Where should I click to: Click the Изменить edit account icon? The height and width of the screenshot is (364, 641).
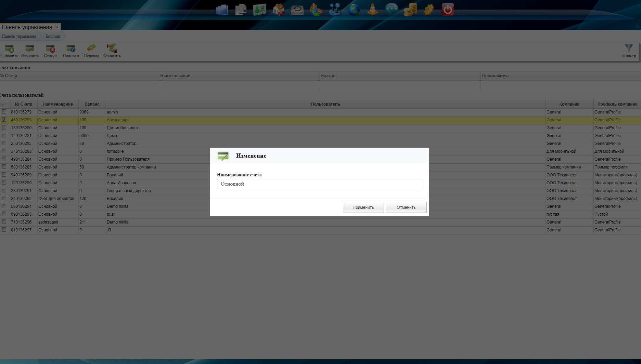tap(30, 48)
